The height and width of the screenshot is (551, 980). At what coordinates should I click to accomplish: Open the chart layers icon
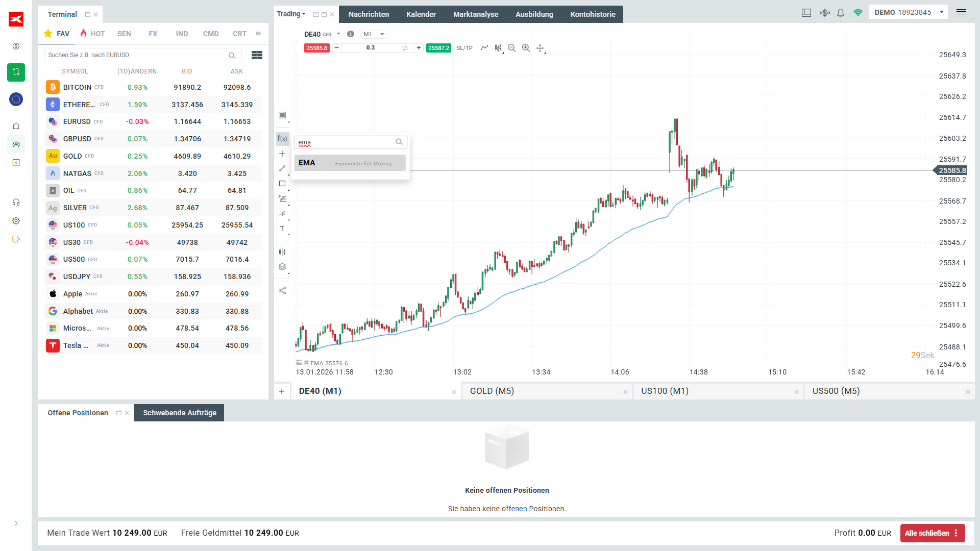pyautogui.click(x=282, y=267)
